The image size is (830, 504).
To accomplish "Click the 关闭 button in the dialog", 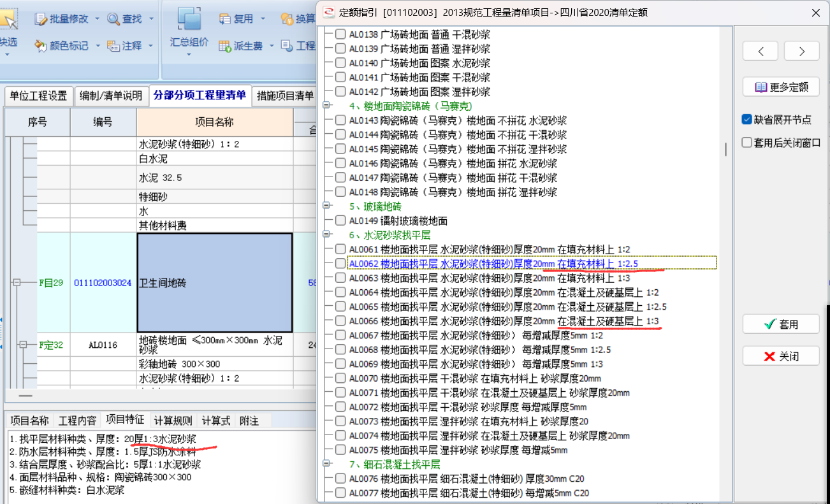I will 781,356.
